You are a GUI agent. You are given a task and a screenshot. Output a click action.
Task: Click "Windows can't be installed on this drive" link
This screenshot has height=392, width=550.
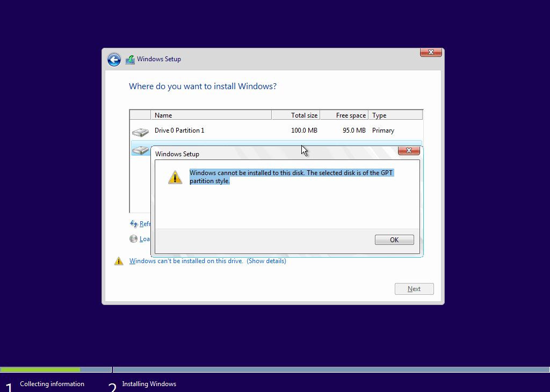click(186, 261)
